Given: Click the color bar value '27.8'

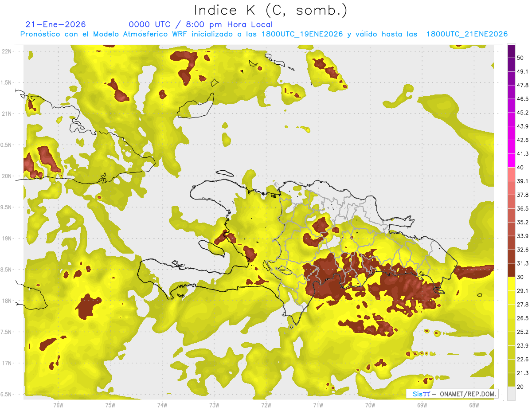Looking at the screenshot, I should tap(522, 305).
